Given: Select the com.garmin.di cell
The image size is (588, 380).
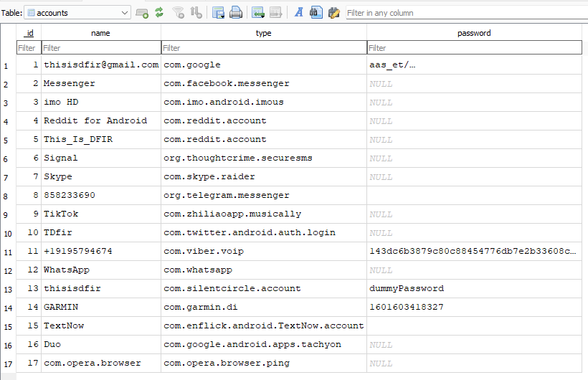Looking at the screenshot, I should (x=264, y=307).
